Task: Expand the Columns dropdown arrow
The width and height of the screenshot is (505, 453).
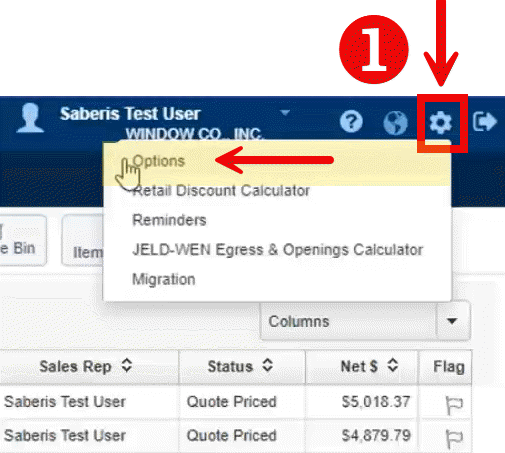Action: 452,321
